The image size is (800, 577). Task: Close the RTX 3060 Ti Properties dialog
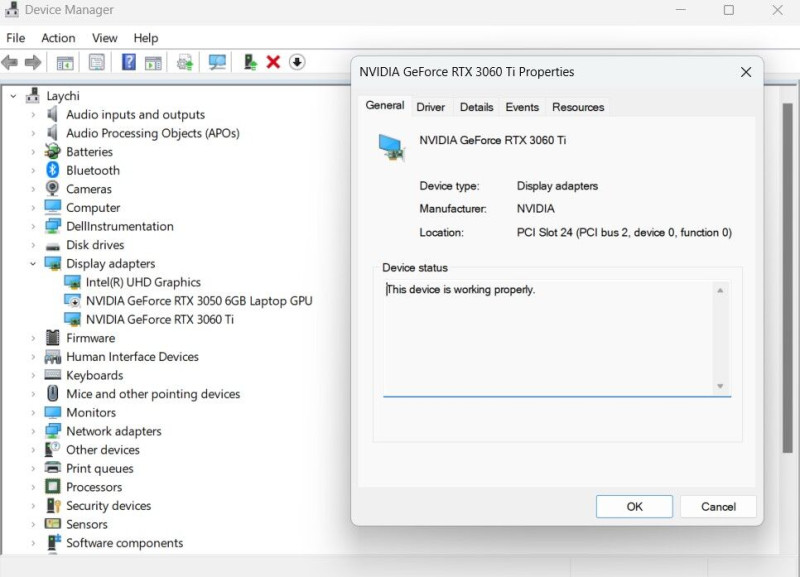coord(746,72)
